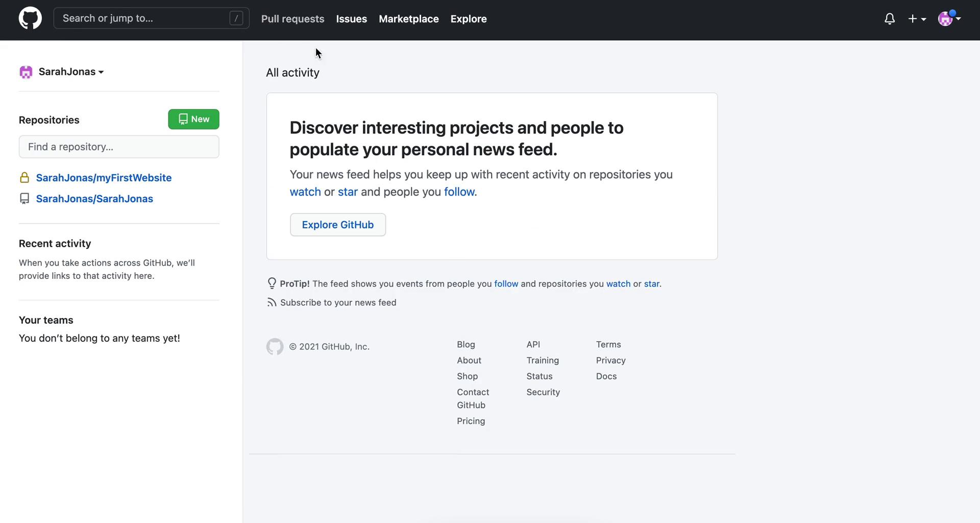
Task: Open the Pricing footer link
Action: [471, 421]
